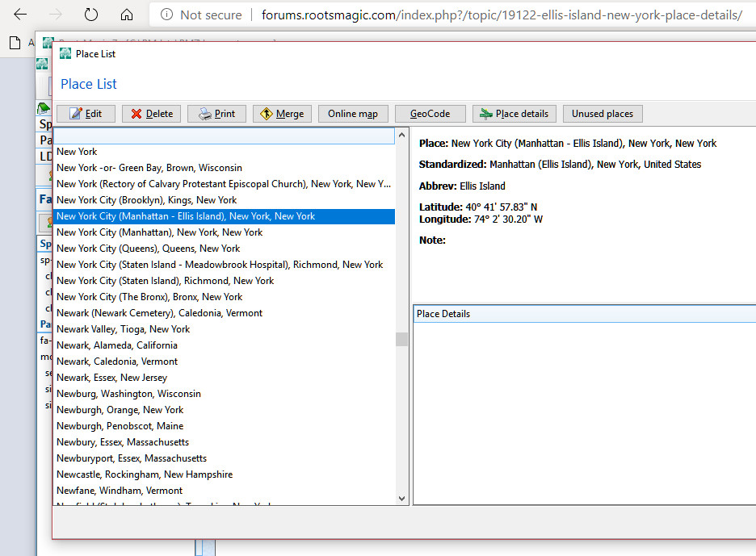This screenshot has width=756, height=556.
Task: Open Place details for selected place
Action: (514, 114)
